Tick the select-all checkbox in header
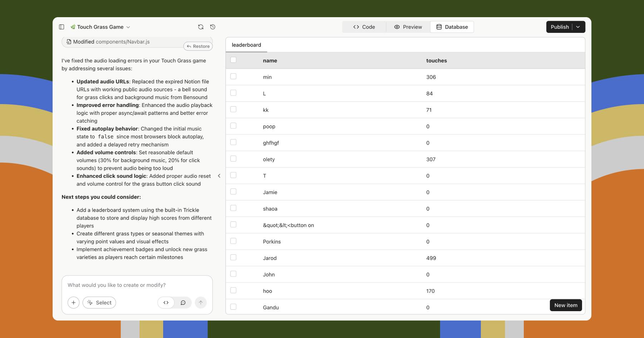The height and width of the screenshot is (338, 644). [233, 60]
